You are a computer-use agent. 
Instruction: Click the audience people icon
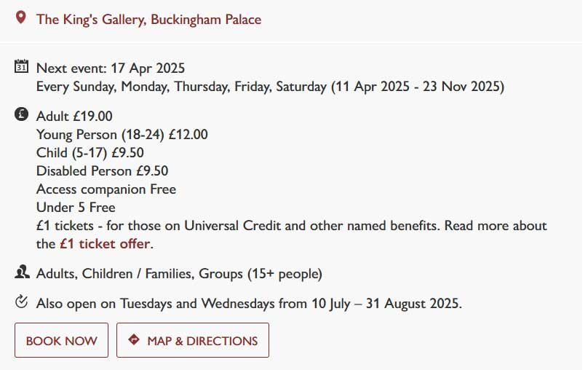[x=21, y=274]
